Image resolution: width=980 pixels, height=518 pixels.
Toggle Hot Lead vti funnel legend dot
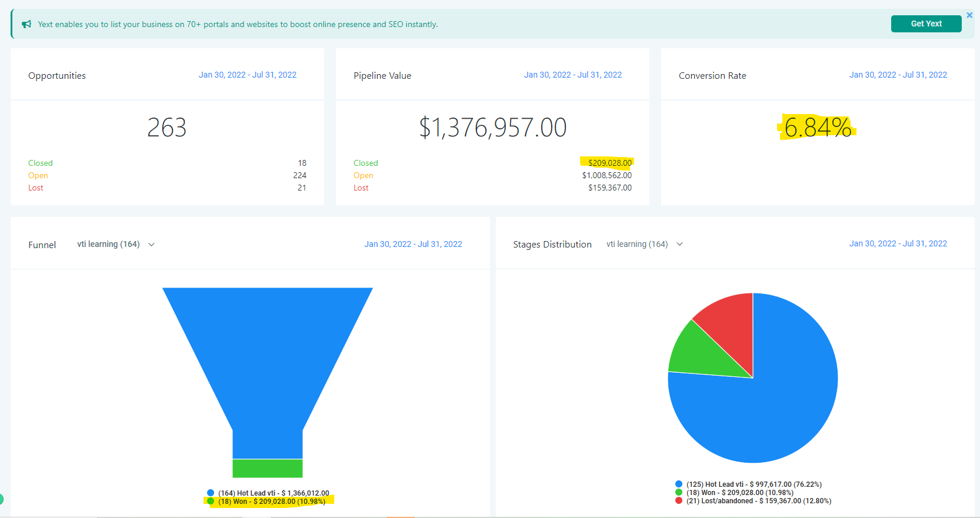pos(211,493)
